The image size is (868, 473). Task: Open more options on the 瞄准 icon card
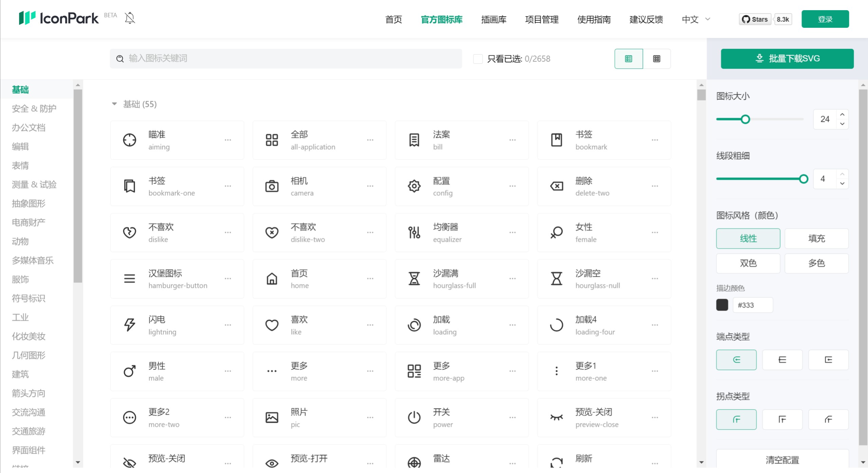pyautogui.click(x=228, y=140)
